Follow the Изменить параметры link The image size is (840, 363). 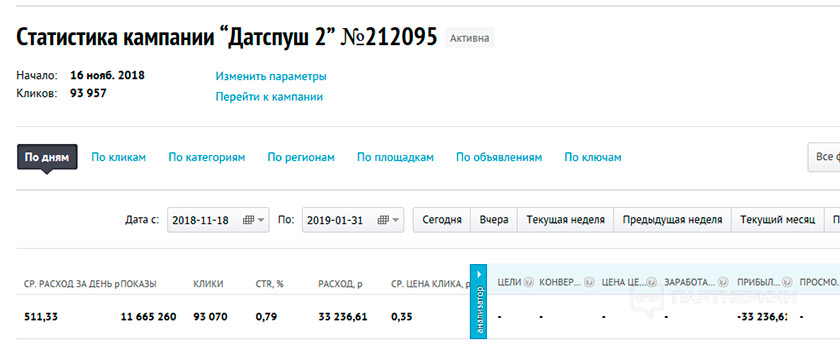click(x=271, y=76)
